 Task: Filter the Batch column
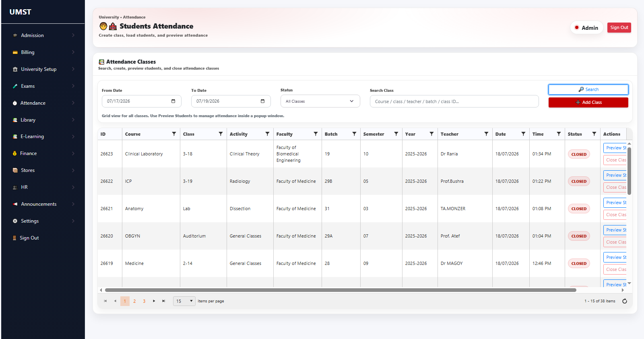click(354, 134)
